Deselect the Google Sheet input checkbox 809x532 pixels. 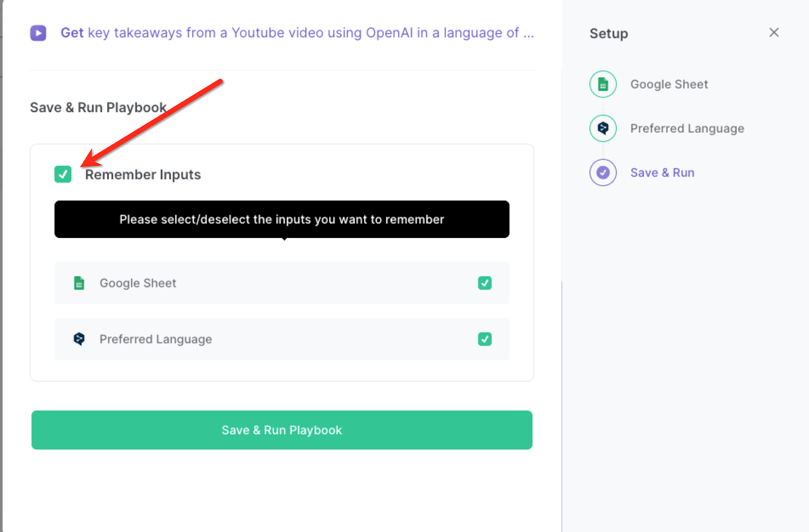(x=484, y=283)
